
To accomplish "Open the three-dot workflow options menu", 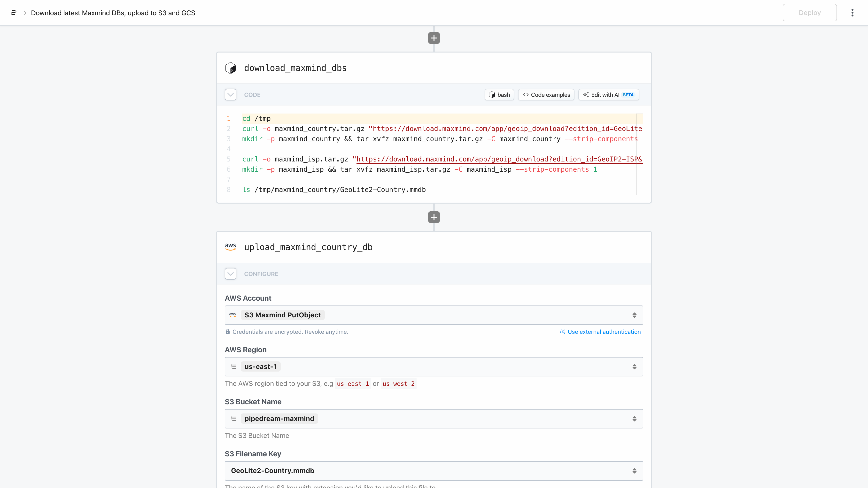I will (852, 13).
